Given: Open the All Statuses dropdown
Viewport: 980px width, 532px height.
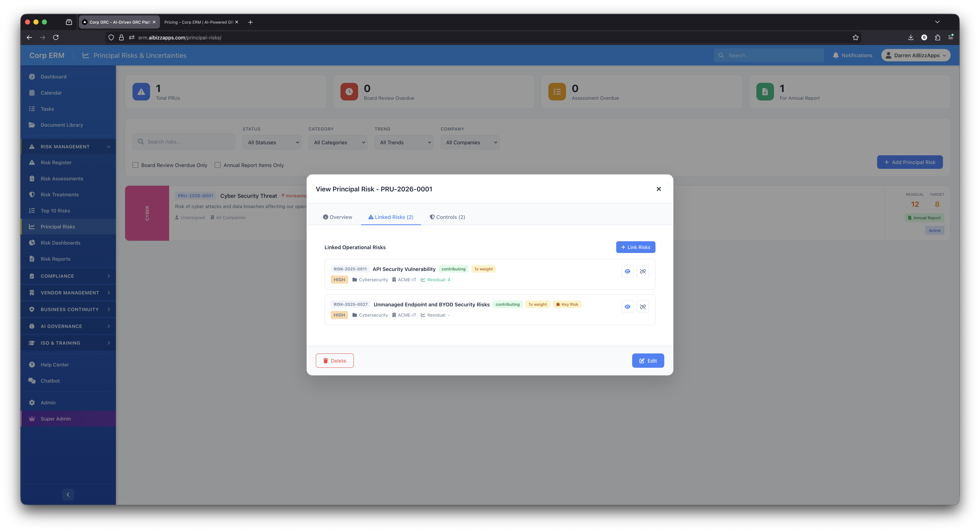Looking at the screenshot, I should coord(272,142).
